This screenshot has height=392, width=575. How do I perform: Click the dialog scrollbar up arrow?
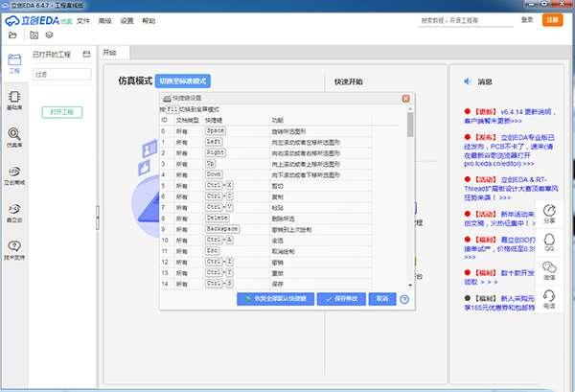coord(410,109)
